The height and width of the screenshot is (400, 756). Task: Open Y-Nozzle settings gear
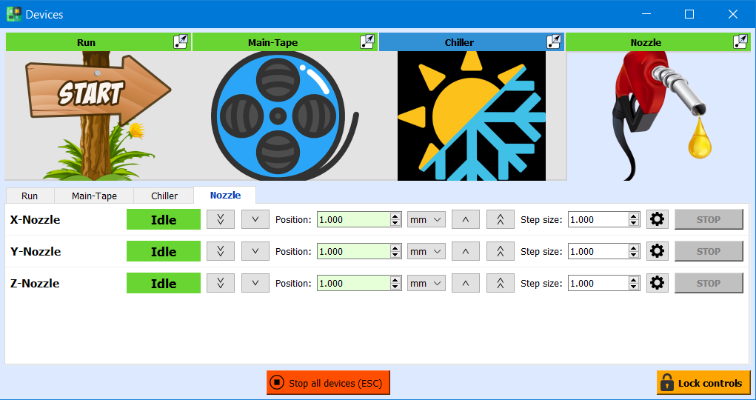(x=657, y=251)
